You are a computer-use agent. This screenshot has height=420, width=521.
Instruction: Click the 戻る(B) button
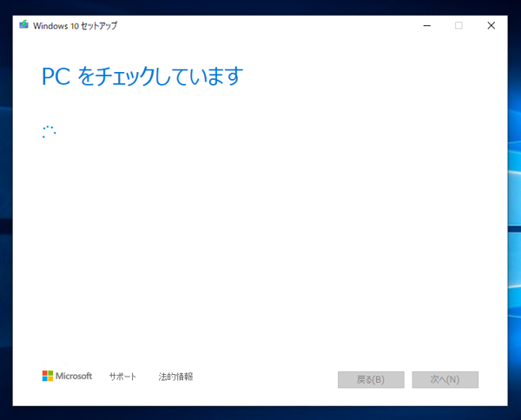[x=371, y=379]
